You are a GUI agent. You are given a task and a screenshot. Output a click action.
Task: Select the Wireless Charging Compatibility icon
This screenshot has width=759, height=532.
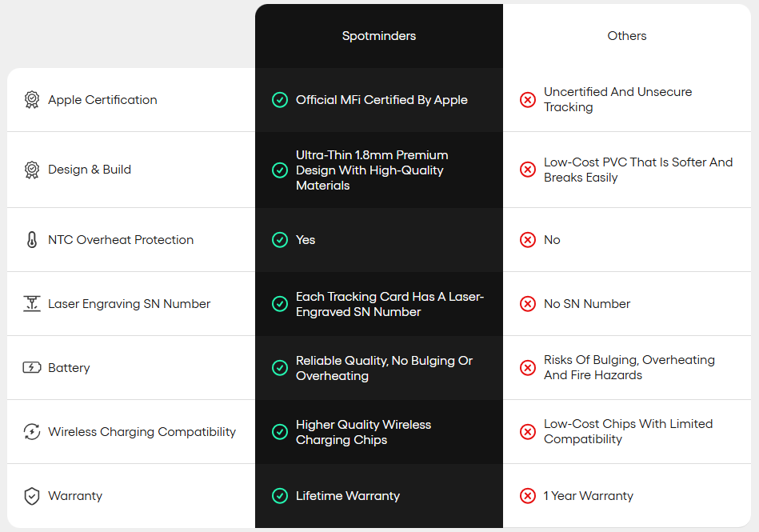coord(32,431)
